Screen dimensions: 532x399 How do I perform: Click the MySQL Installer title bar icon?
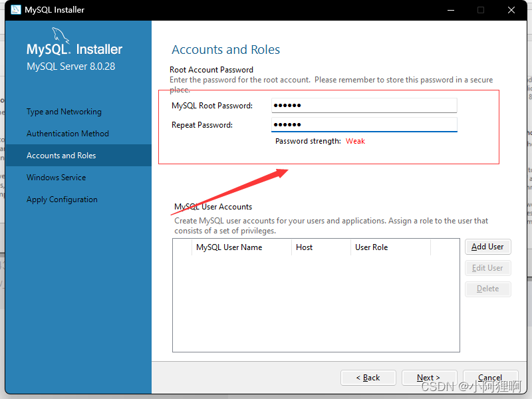pos(16,9)
